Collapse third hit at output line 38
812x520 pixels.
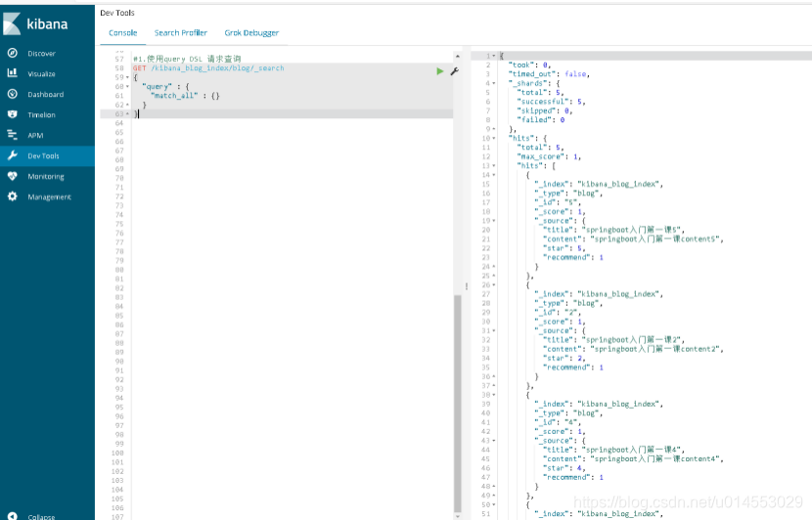pos(494,395)
